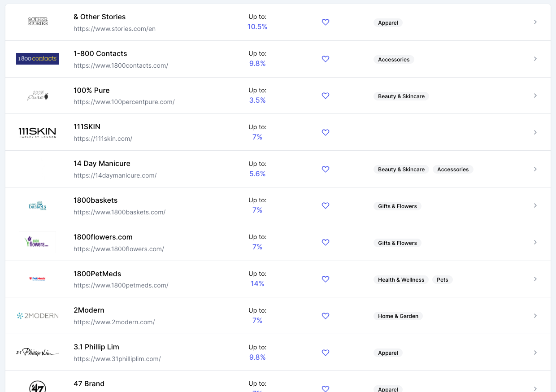Click the & Other Stories logo
Image resolution: width=556 pixels, height=392 pixels.
click(x=38, y=21)
